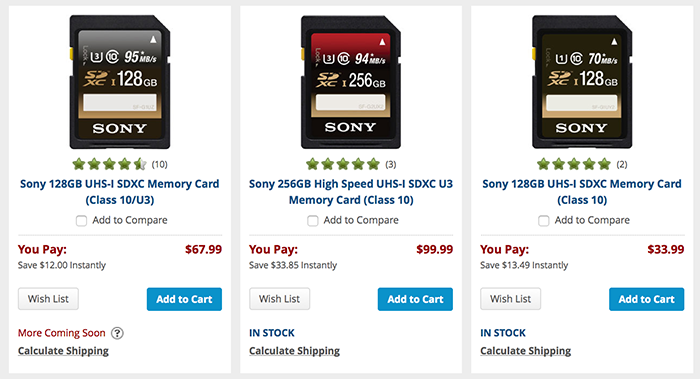The width and height of the screenshot is (700, 379).
Task: Add the $33.99 Sony card to cart
Action: pyautogui.click(x=646, y=299)
